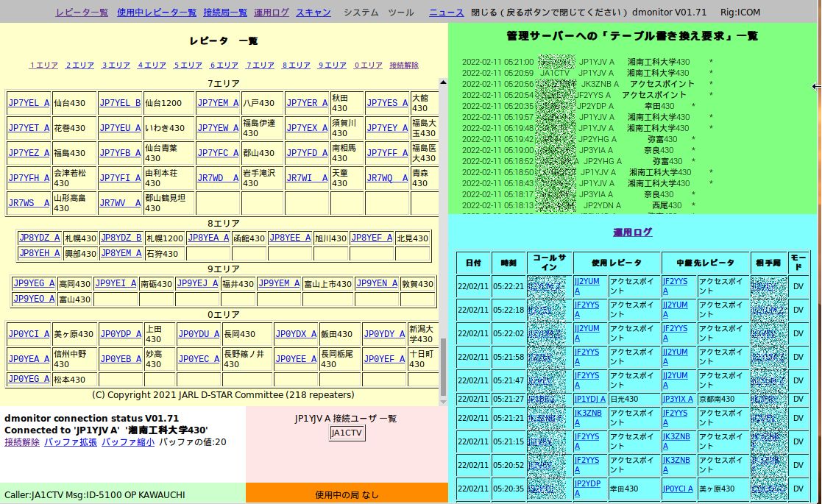
Task: Connect to repeater JP7YEU A
Action: click(120, 127)
